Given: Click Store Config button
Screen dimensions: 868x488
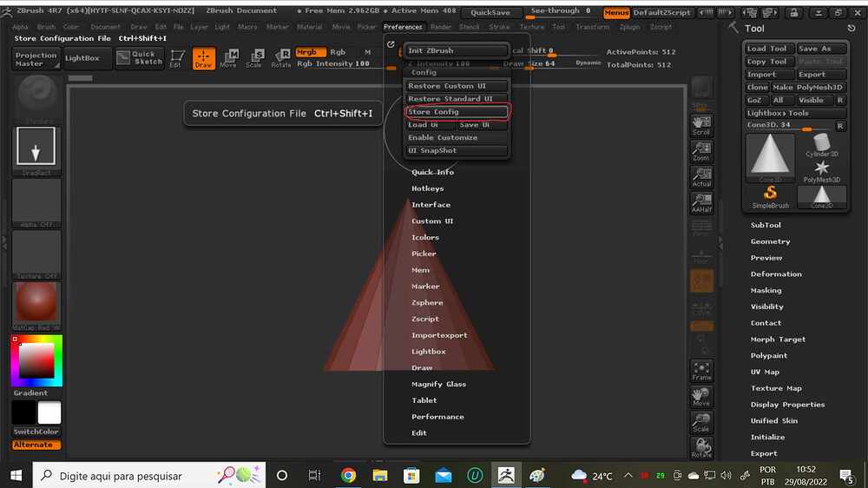Looking at the screenshot, I should pyautogui.click(x=456, y=112).
